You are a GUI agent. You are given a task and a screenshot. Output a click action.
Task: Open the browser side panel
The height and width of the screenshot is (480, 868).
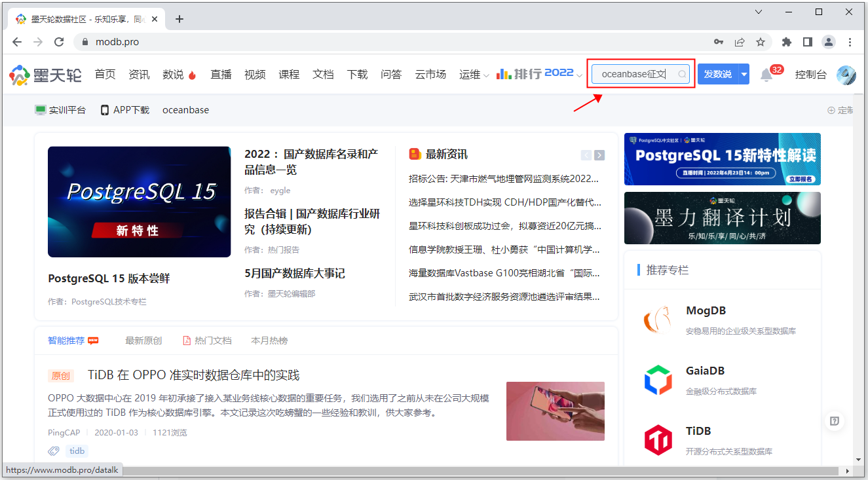(808, 42)
